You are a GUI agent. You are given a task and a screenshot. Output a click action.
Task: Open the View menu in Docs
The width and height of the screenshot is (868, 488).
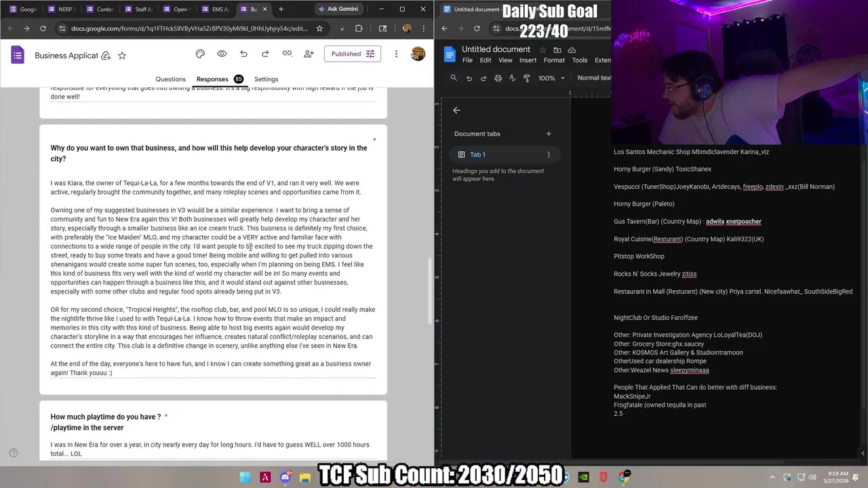[x=505, y=60]
